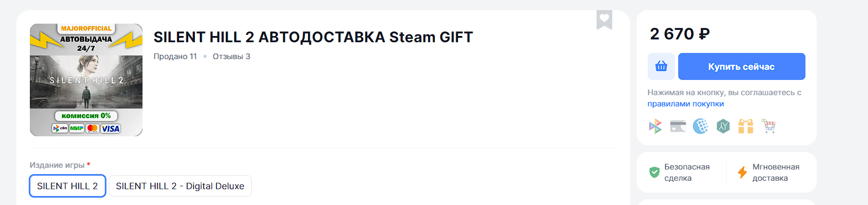
Task: Bookmark item with heart favorite icon
Action: click(604, 19)
